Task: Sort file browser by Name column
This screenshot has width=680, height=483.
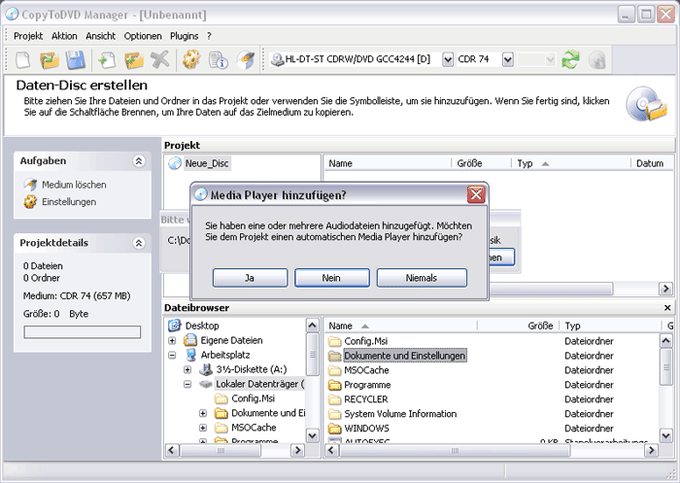Action: click(401, 326)
